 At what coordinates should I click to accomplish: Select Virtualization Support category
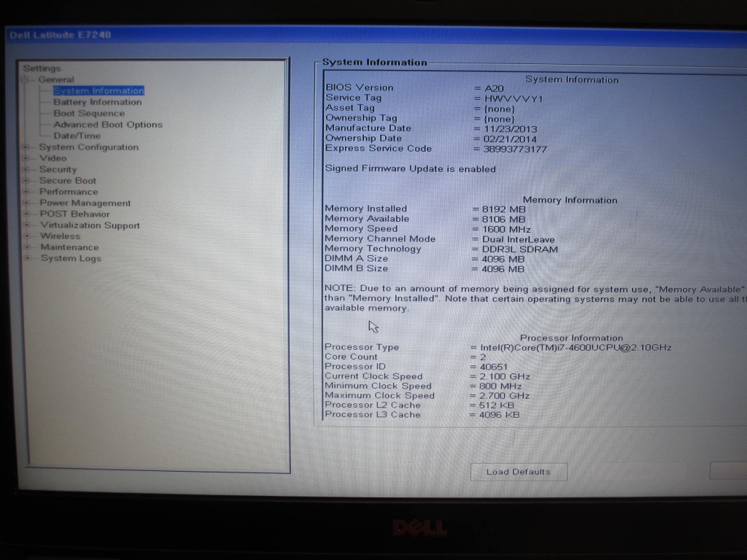(x=90, y=225)
